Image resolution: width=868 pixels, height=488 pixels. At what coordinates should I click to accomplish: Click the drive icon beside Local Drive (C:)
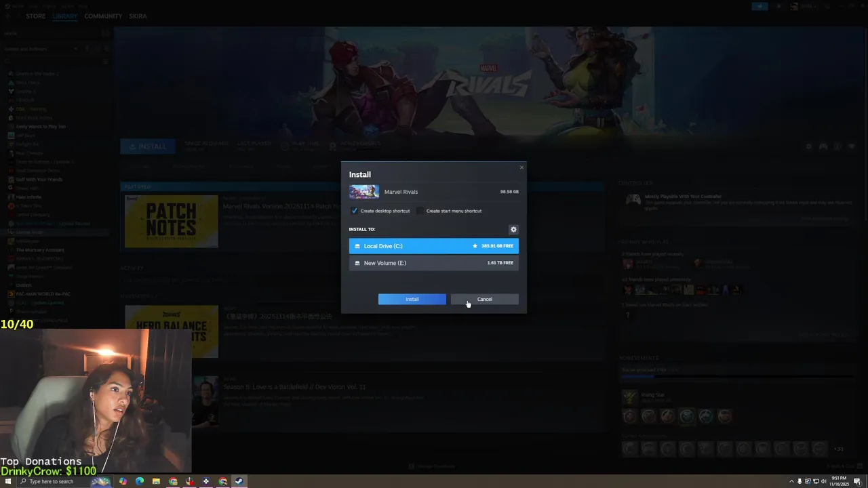click(x=357, y=246)
